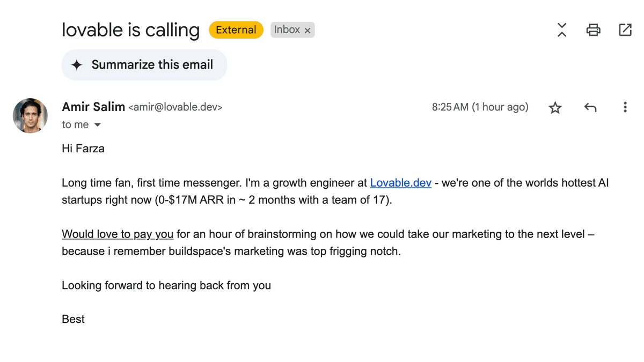
Task: Star this email
Action: (555, 107)
